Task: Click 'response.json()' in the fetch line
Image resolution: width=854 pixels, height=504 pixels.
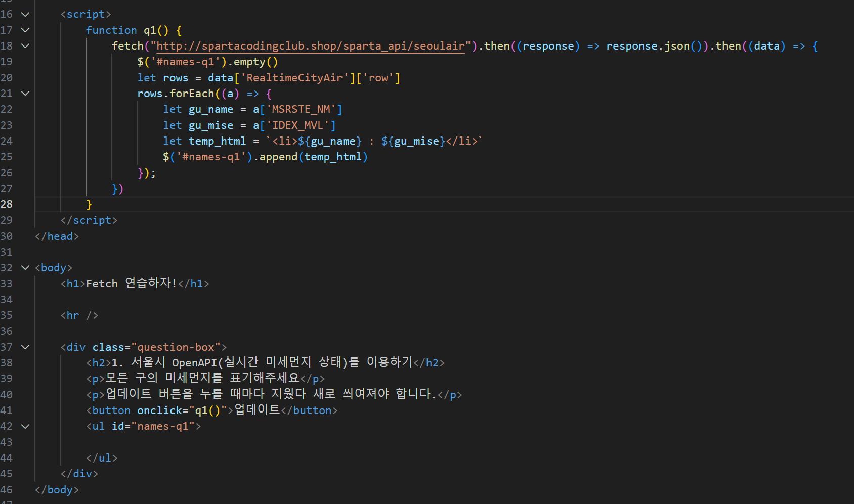Action: pos(654,46)
